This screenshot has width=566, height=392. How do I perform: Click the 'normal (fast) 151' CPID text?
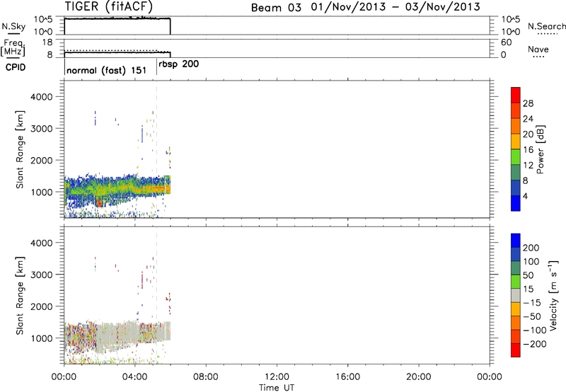click(x=107, y=70)
